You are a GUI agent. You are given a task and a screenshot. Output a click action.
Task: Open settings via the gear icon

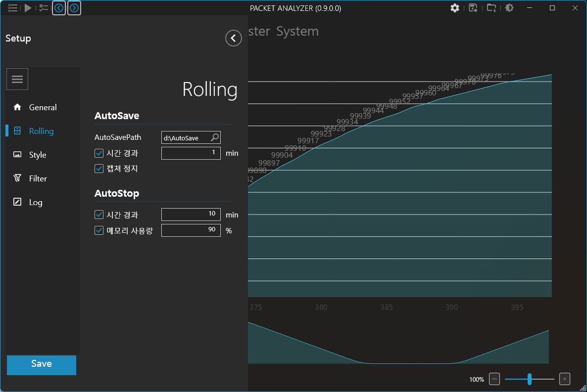pyautogui.click(x=455, y=8)
